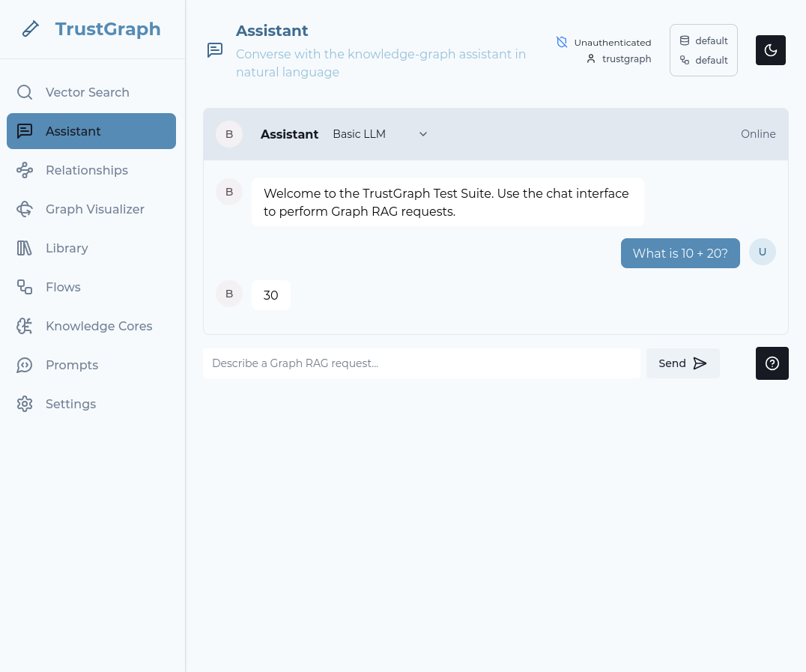Go to the Knowledge Cores page
Screen dimensions: 806x672
pos(99,326)
